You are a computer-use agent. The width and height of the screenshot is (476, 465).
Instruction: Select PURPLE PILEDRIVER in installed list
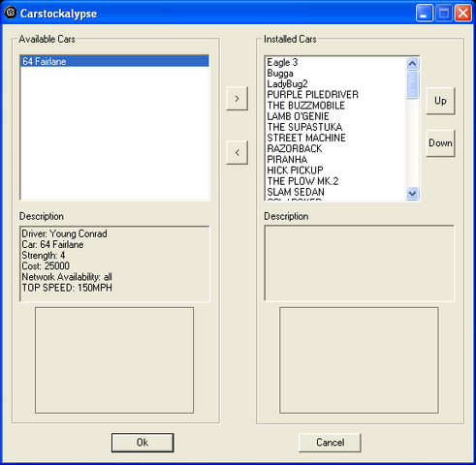(x=335, y=95)
